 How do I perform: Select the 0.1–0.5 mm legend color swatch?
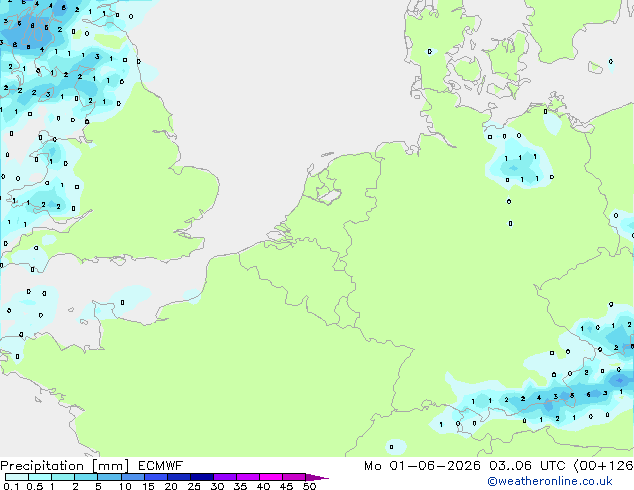point(17,477)
